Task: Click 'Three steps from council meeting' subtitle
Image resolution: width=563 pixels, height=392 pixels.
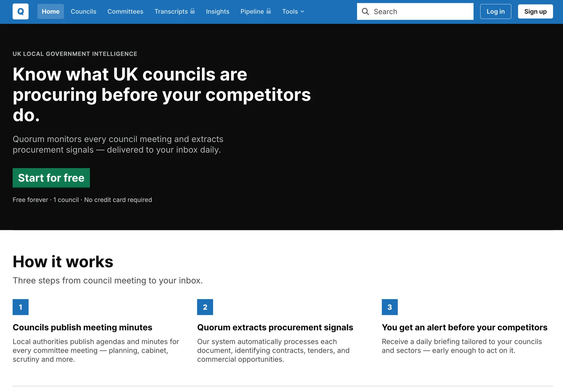Action: pos(108,281)
